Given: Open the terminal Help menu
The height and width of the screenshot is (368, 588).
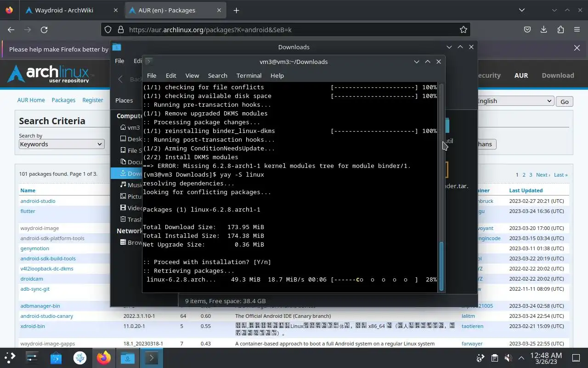Looking at the screenshot, I should coord(277,75).
